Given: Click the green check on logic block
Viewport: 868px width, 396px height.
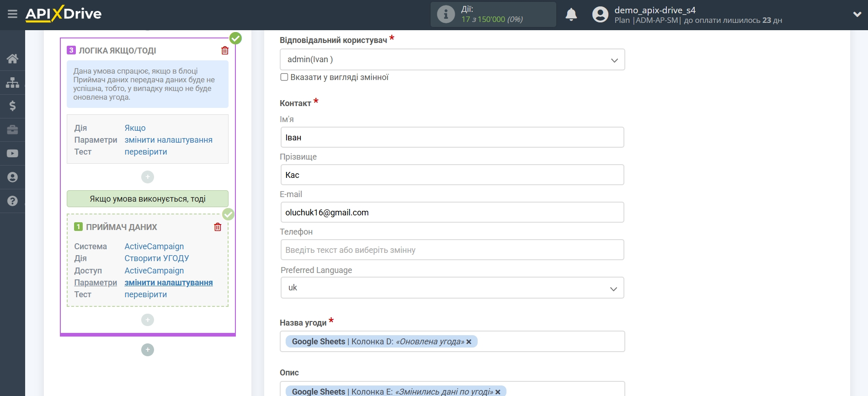Looking at the screenshot, I should click(x=235, y=38).
